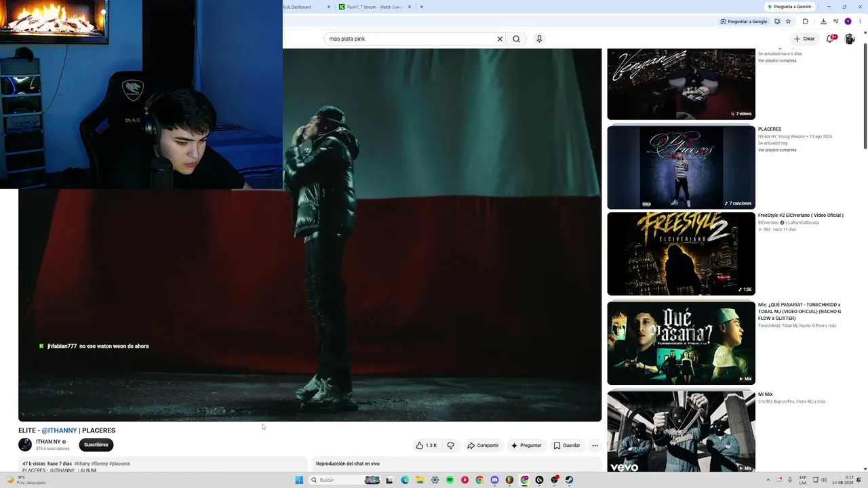The image size is (868, 488).
Task: Clear the YouTube search box text
Action: [500, 39]
